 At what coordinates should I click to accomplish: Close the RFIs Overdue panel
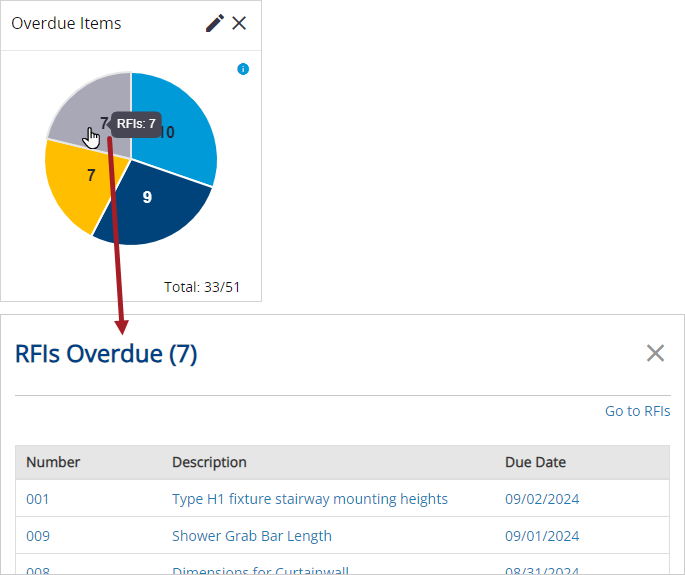[x=655, y=353]
